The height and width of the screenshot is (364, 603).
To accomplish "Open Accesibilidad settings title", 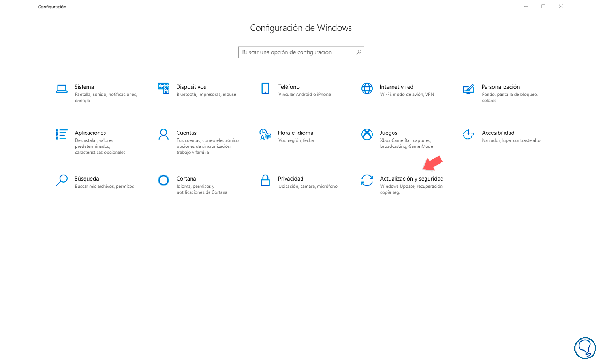I will [498, 133].
